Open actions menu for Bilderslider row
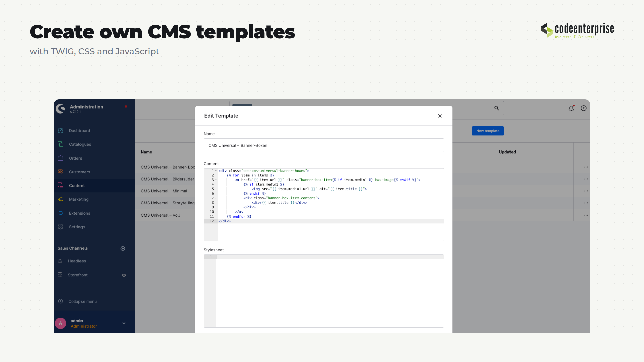The image size is (644, 362). point(586,179)
